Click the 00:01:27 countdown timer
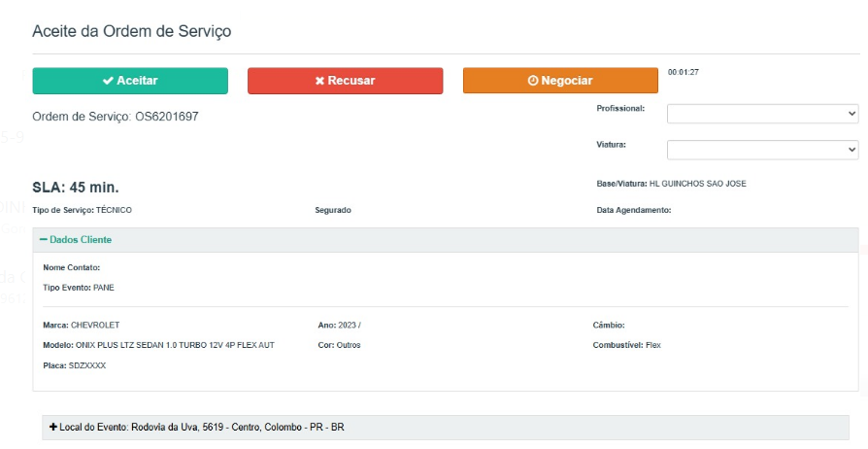This screenshot has height=449, width=868. (684, 73)
